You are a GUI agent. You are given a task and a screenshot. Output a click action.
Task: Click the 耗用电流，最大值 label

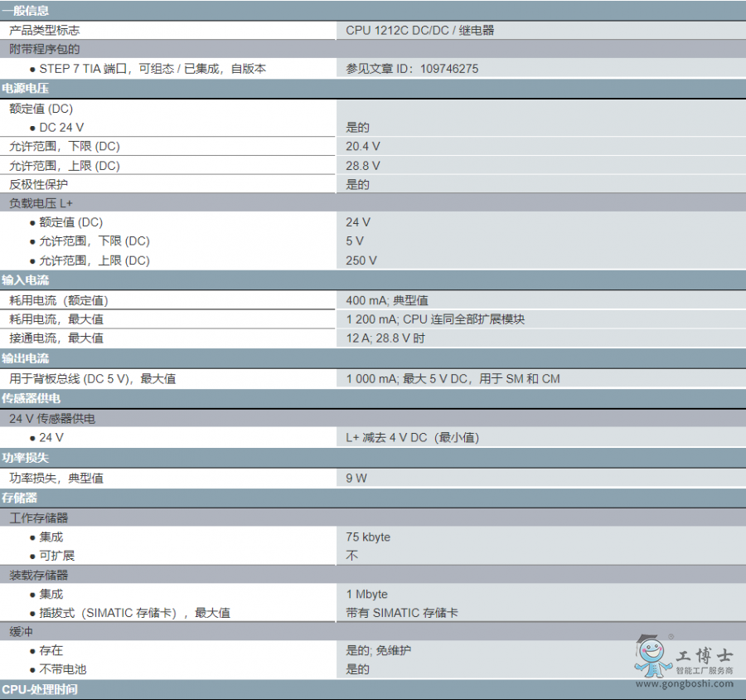(56, 319)
